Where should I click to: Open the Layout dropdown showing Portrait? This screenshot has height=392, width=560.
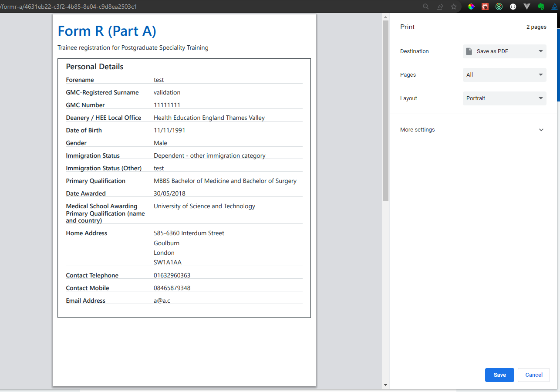point(504,98)
